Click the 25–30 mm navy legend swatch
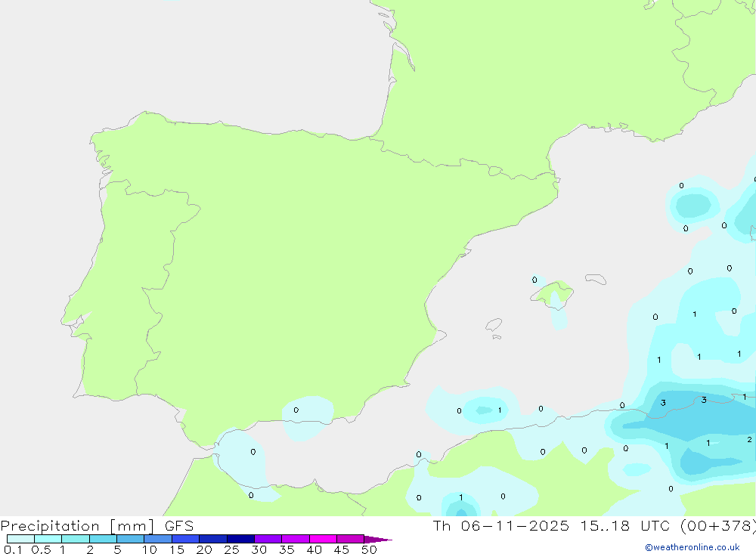 click(240, 539)
